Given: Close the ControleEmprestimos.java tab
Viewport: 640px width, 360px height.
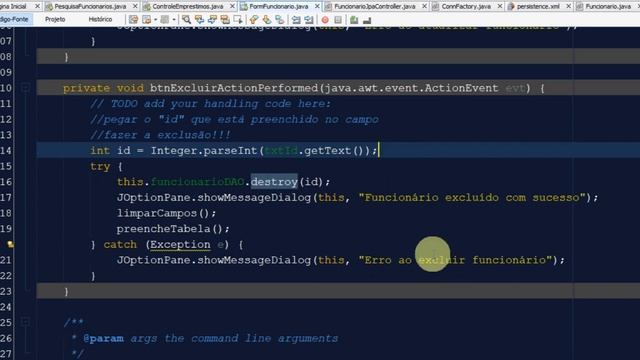Looking at the screenshot, I should click(x=232, y=6).
